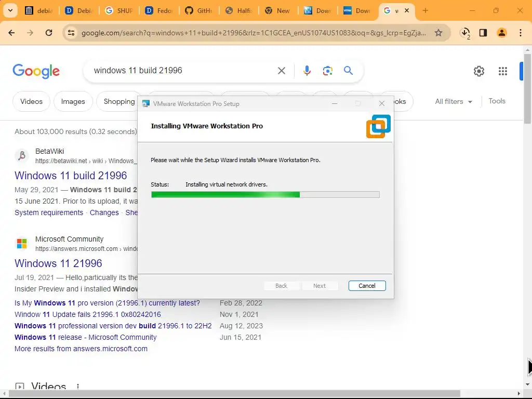Click the horizontal scrollbar at bottom
The height and width of the screenshot is (399, 532).
point(234,394)
